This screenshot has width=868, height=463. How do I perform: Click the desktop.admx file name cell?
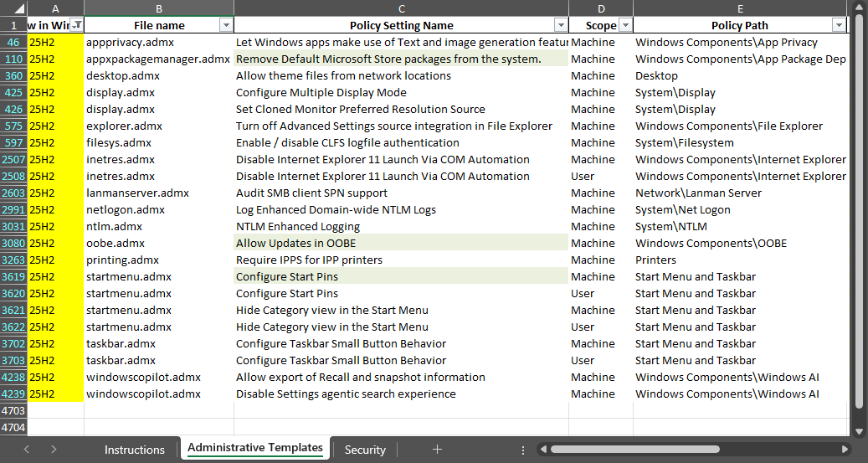click(x=159, y=76)
